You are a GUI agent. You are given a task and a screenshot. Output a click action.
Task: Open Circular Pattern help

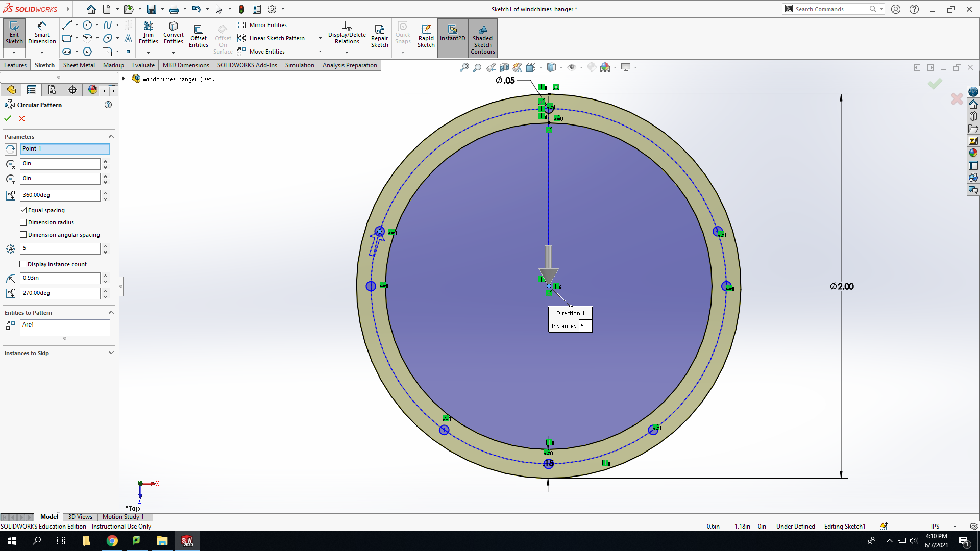[108, 105]
